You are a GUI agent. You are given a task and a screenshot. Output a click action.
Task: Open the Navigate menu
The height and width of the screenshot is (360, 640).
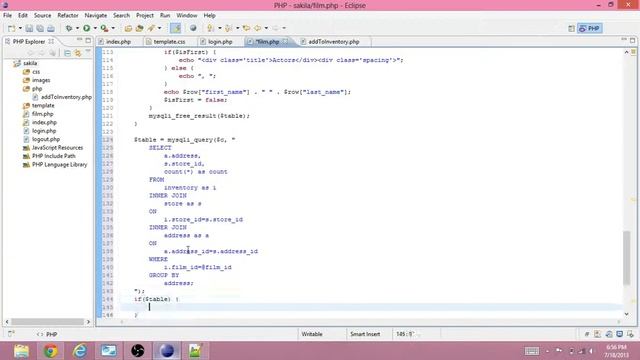pos(96,15)
